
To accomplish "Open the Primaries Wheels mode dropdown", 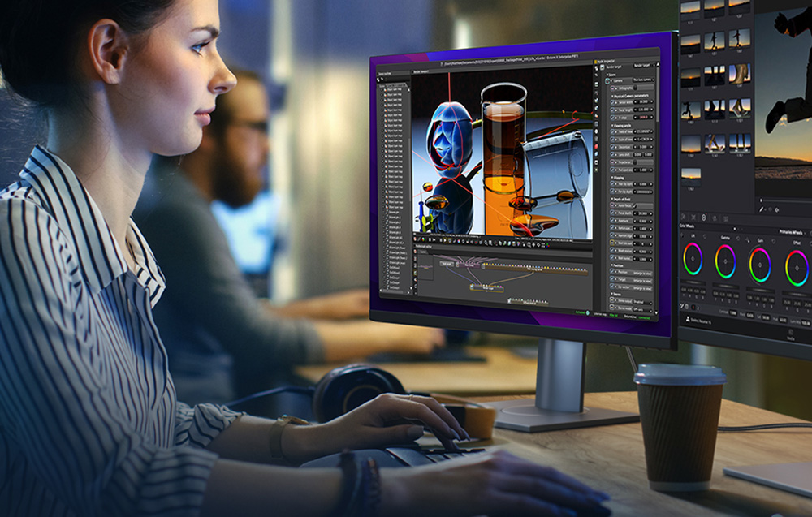I will click(x=793, y=232).
